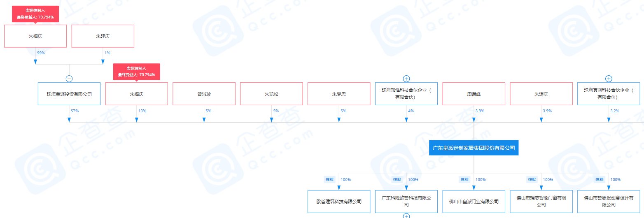Select shareholder 朱涛庆

coord(541,94)
